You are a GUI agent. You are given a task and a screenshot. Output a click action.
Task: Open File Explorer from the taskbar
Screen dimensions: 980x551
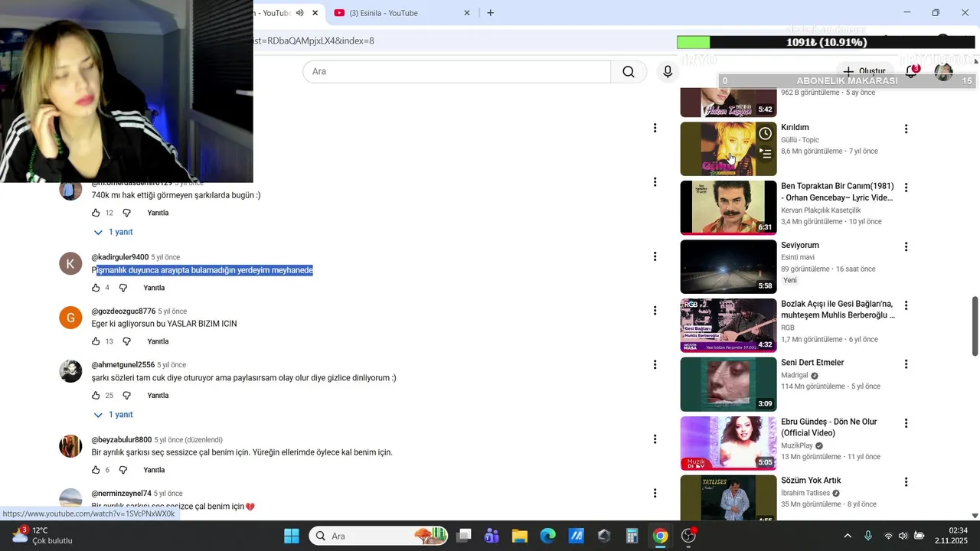[x=520, y=536]
